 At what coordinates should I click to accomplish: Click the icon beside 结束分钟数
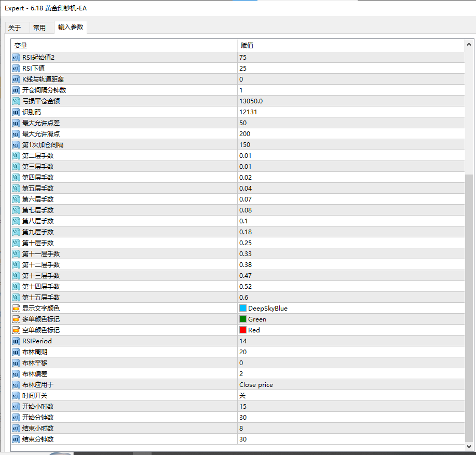tap(16, 439)
